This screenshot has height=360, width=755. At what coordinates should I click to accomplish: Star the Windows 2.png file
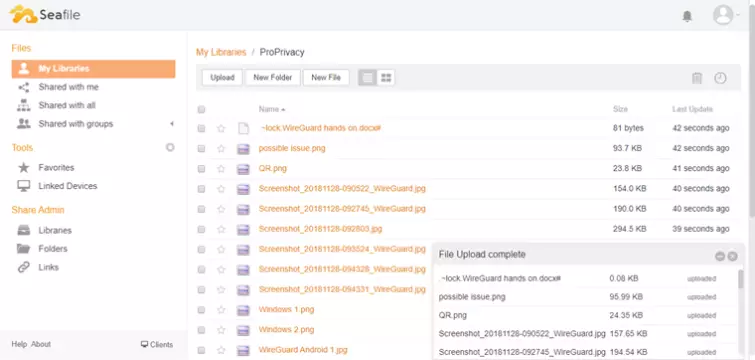(x=221, y=330)
